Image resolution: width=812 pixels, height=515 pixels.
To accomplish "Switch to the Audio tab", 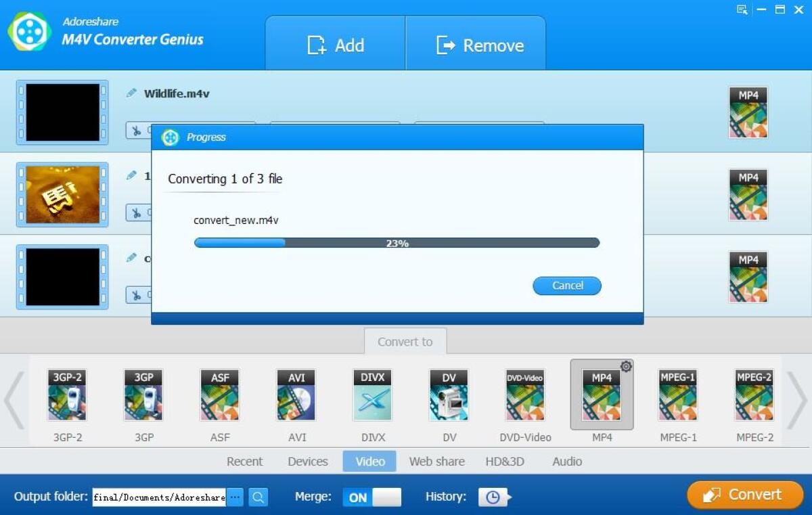I will pos(566,461).
